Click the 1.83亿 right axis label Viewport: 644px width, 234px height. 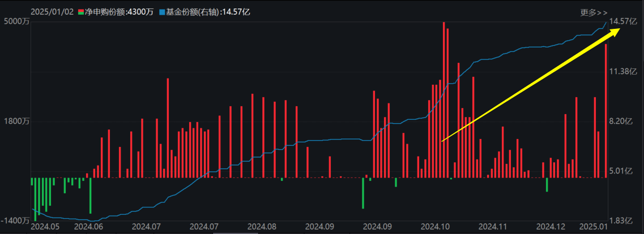click(621, 220)
